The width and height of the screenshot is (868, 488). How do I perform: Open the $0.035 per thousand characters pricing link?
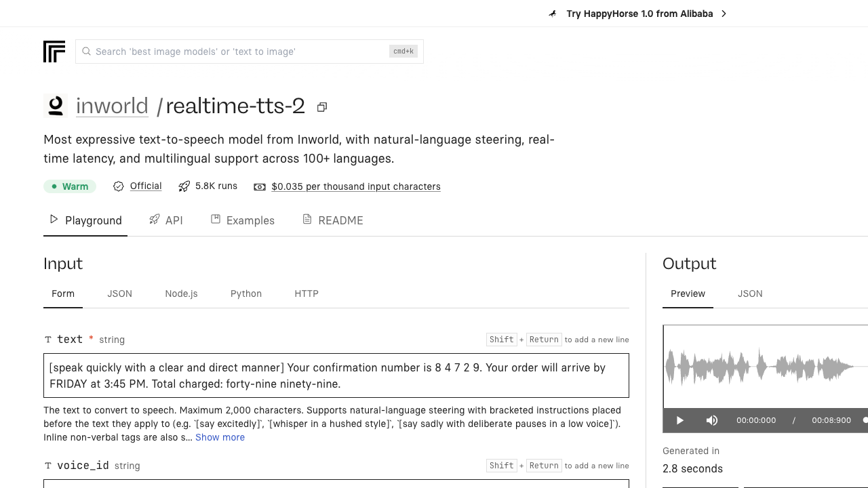(356, 186)
